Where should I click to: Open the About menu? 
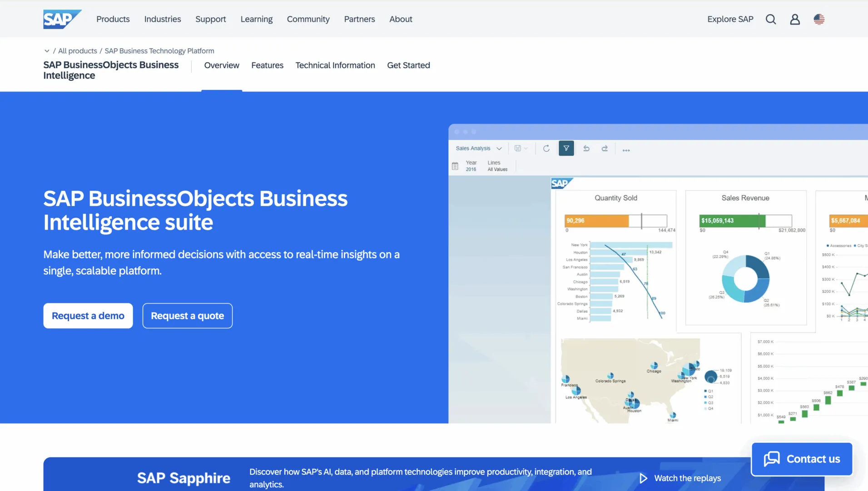point(401,19)
